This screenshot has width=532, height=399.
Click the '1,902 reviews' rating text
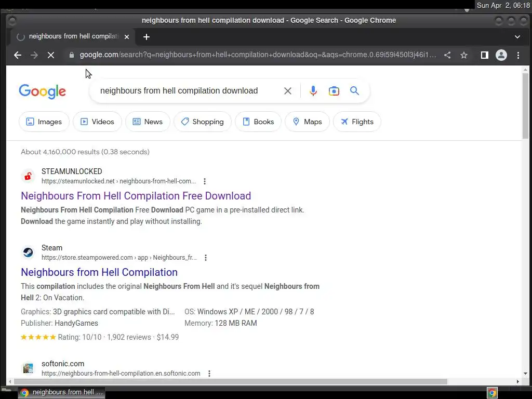129,337
